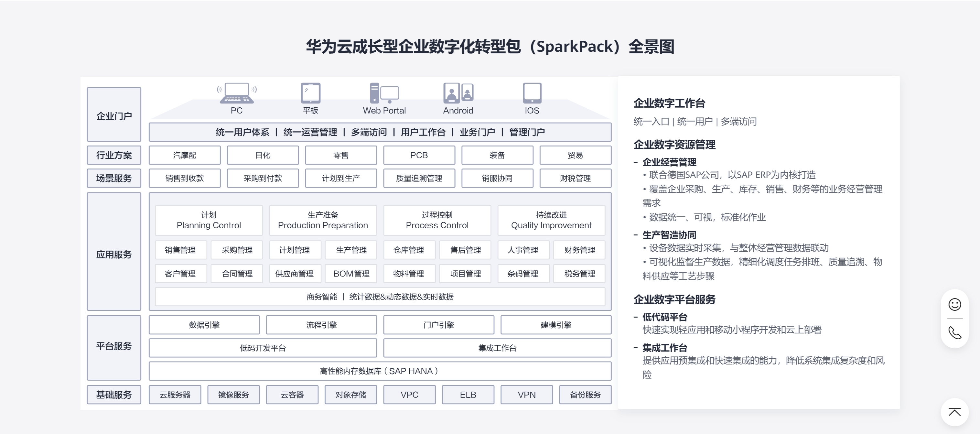Click the 镜像服务 box
The width and height of the screenshot is (980, 434).
tap(233, 395)
